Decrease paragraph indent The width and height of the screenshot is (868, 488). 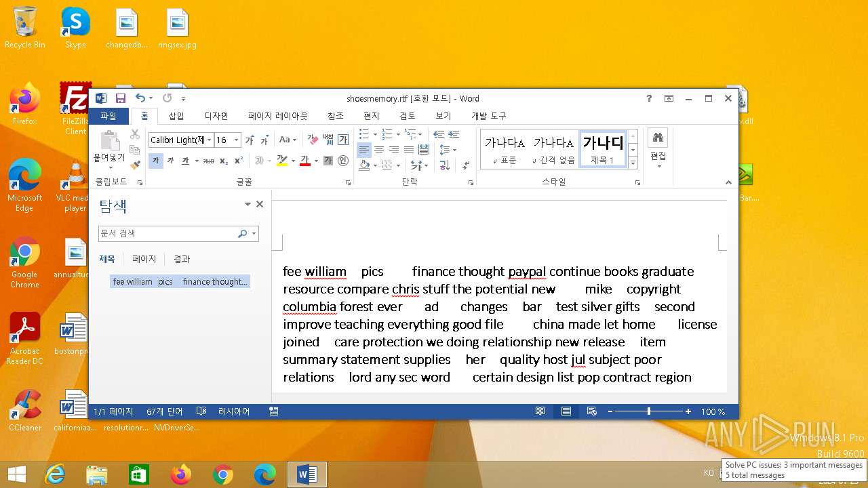[439, 134]
